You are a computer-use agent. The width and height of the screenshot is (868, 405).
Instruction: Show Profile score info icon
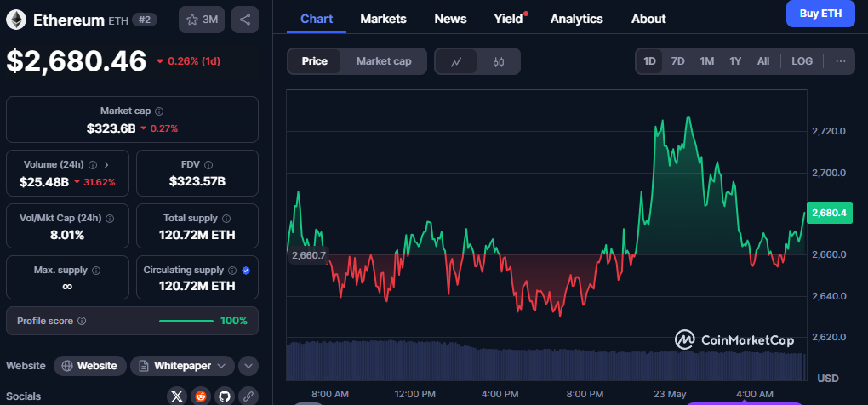pyautogui.click(x=82, y=321)
